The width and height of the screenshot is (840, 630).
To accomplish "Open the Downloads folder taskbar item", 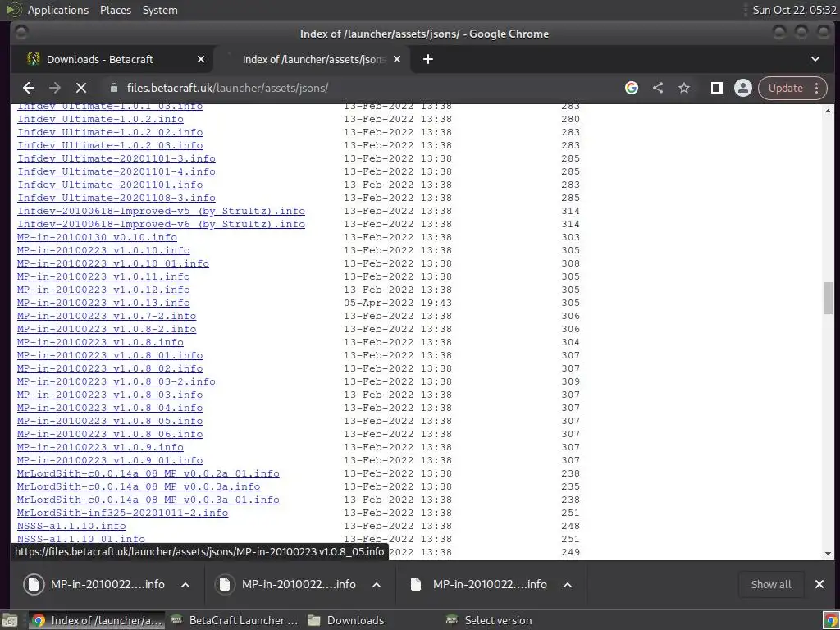I will click(x=347, y=620).
